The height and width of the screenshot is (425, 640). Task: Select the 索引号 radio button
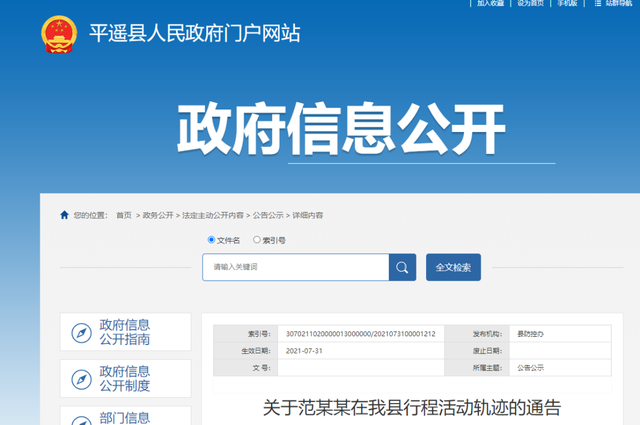click(257, 240)
